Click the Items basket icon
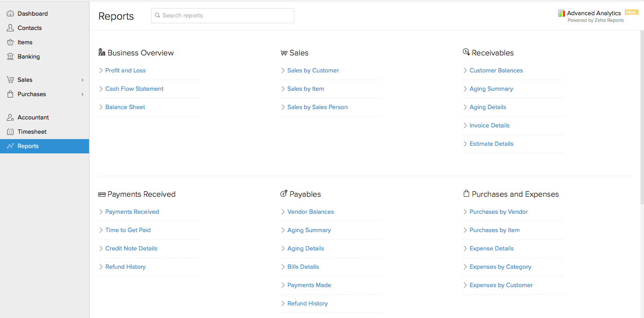Screen dimensions: 644x318 click(10, 42)
